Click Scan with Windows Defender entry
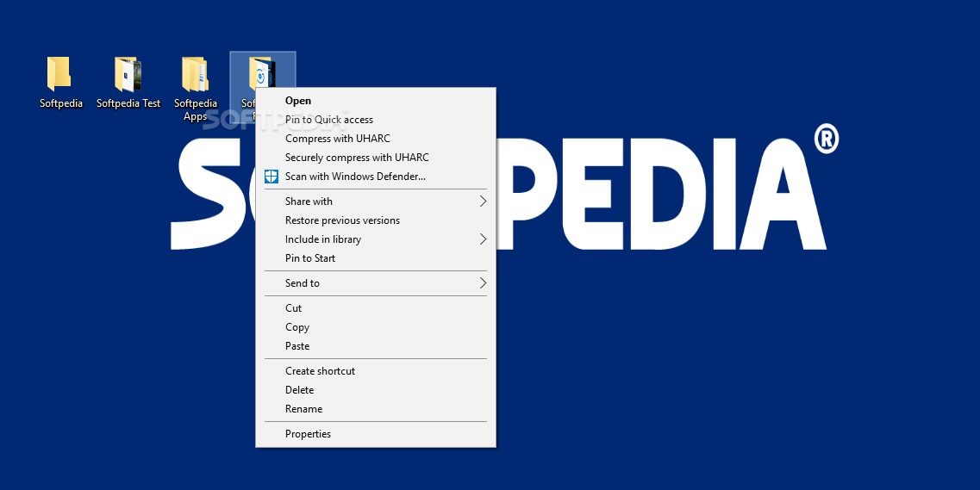980x490 pixels. (376, 176)
